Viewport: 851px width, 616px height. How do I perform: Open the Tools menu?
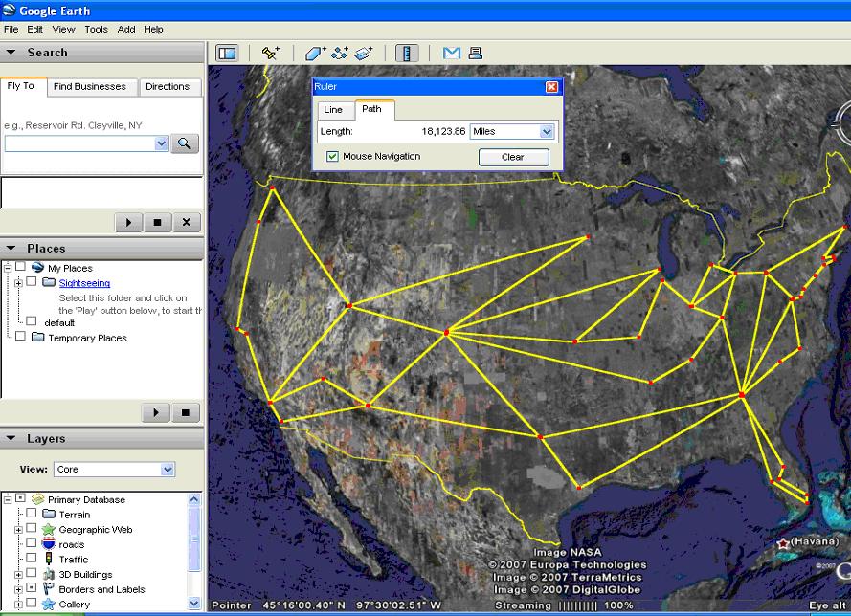96,30
